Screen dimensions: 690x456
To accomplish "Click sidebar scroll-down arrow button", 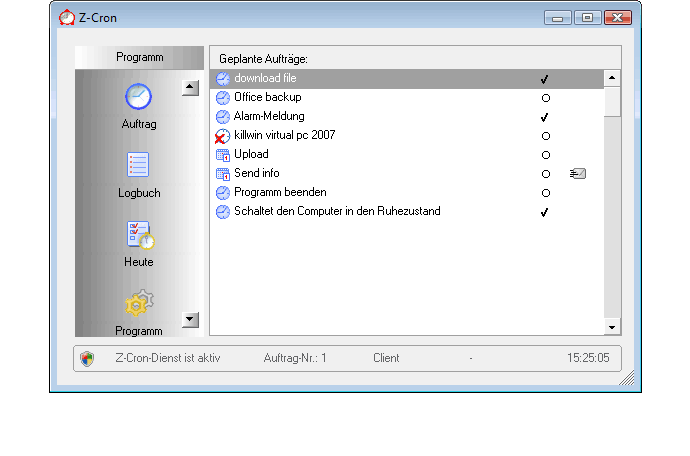I will click(190, 320).
